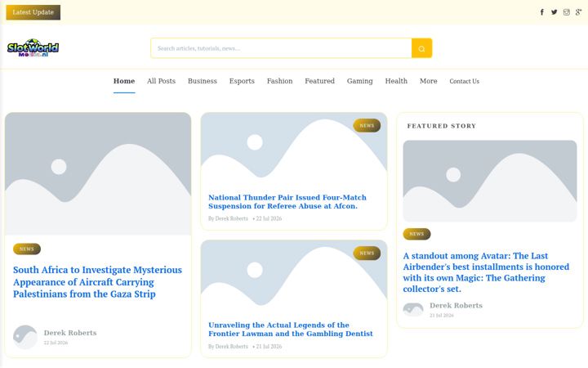
Task: Go to the All Posts tab
Action: tap(161, 81)
